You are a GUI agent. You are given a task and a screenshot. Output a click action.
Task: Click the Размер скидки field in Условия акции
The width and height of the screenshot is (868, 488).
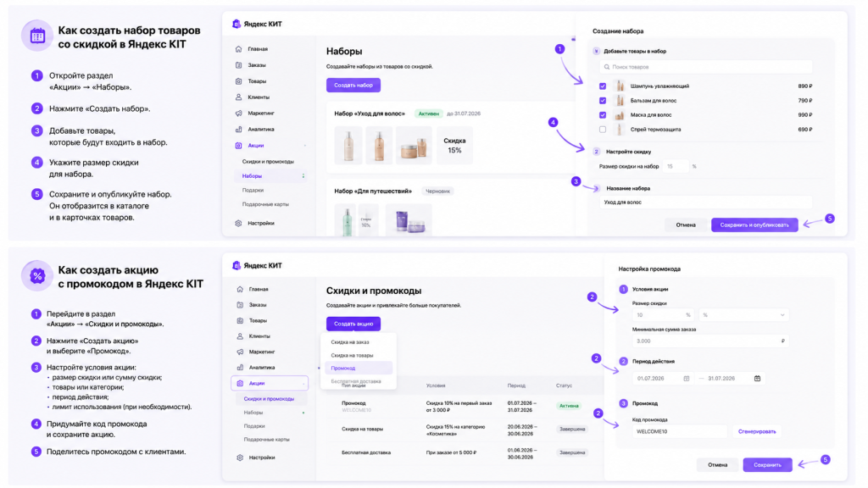point(663,315)
